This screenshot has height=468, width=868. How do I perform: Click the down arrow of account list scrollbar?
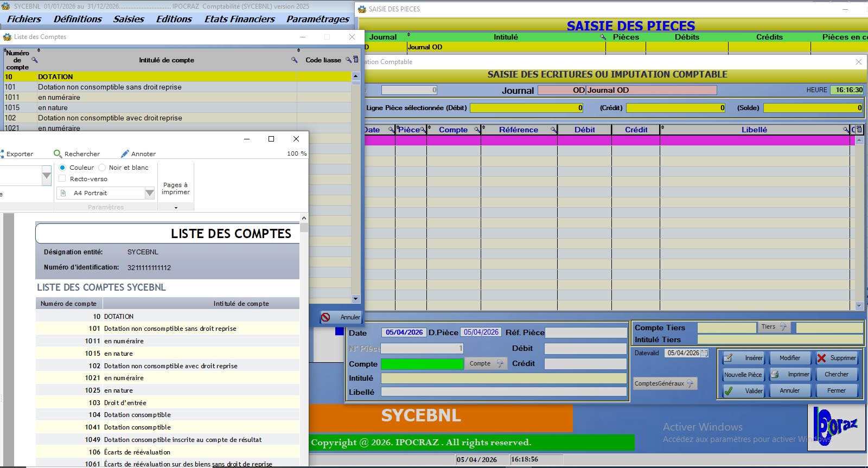[x=356, y=299]
